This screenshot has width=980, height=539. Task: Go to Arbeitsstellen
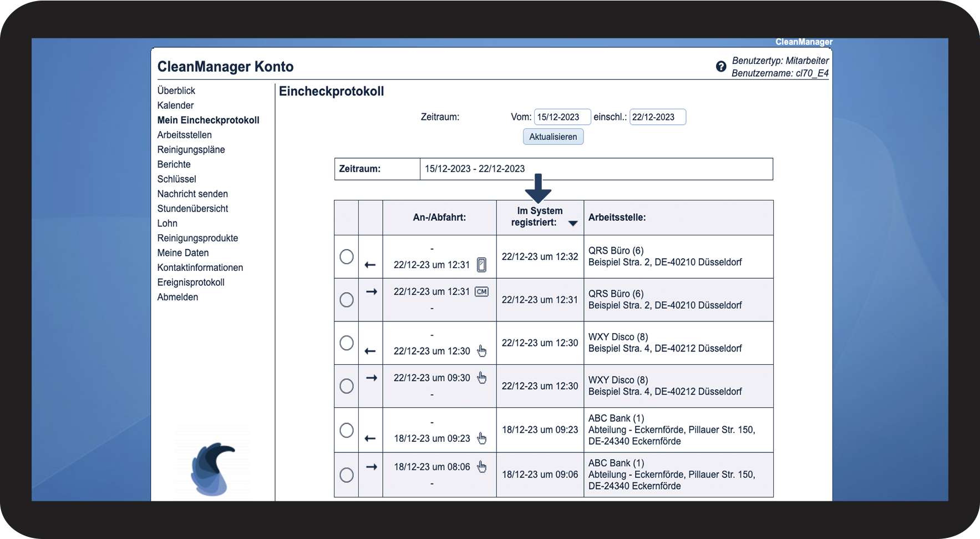click(185, 135)
